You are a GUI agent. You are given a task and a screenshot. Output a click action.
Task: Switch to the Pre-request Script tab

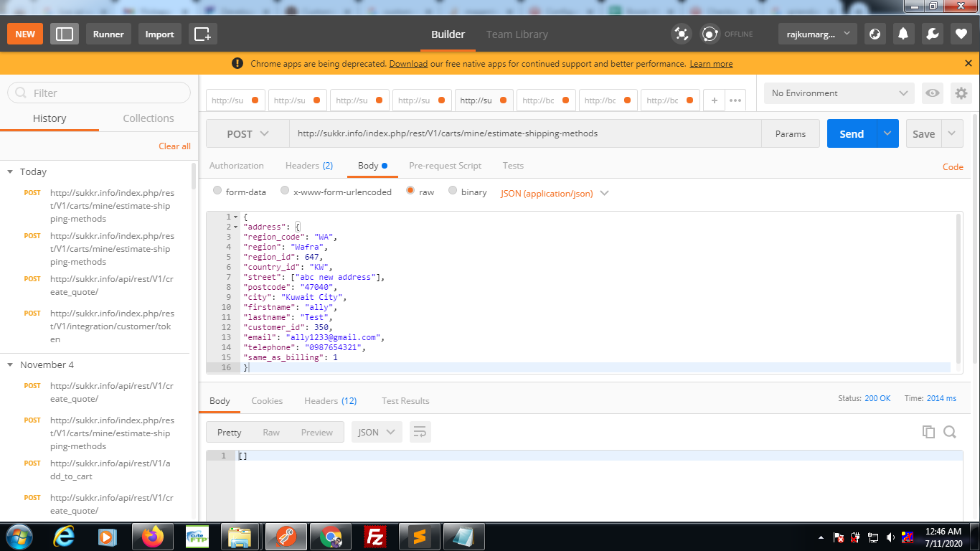coord(445,166)
